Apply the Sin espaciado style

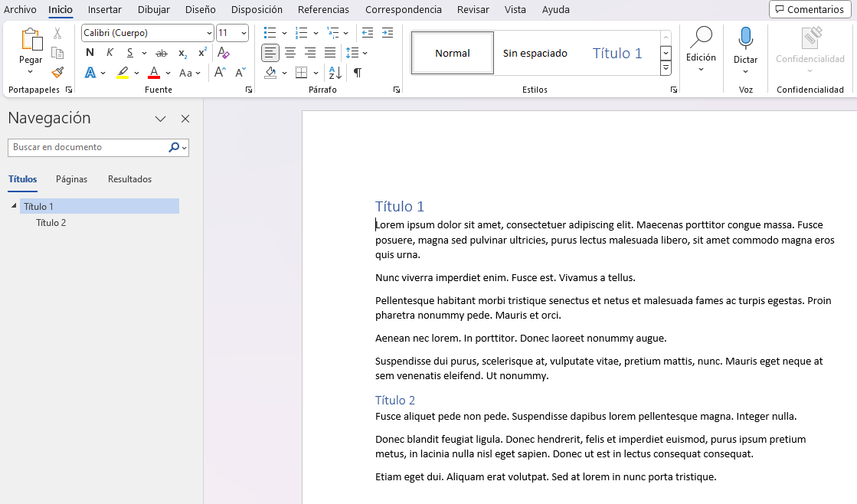click(535, 53)
